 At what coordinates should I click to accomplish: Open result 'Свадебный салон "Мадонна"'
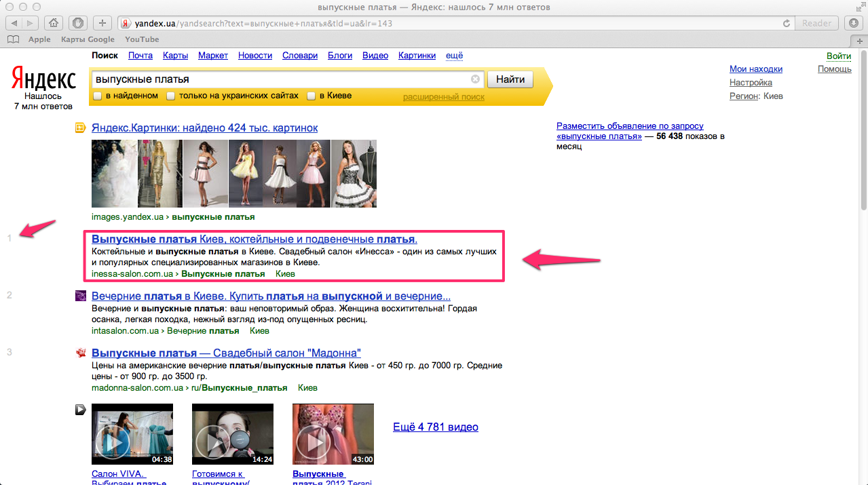click(x=226, y=353)
